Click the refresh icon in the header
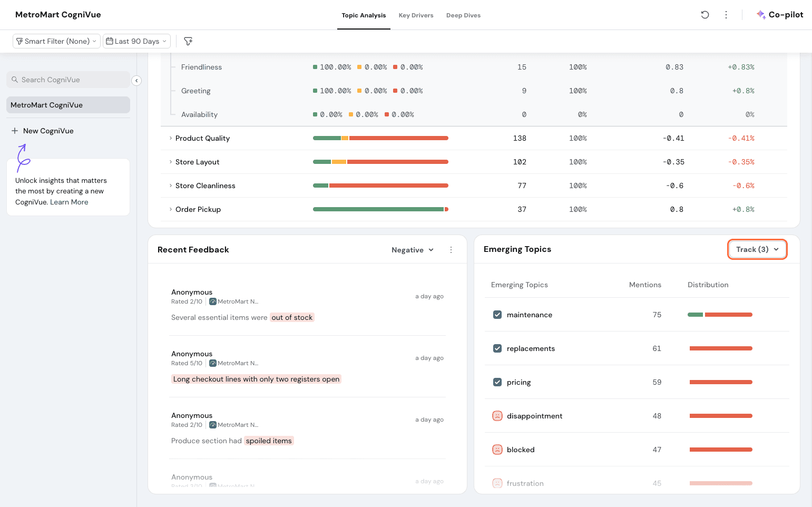 pyautogui.click(x=705, y=15)
